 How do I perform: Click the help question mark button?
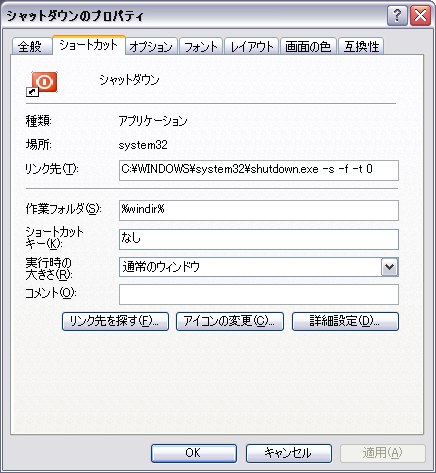(397, 15)
